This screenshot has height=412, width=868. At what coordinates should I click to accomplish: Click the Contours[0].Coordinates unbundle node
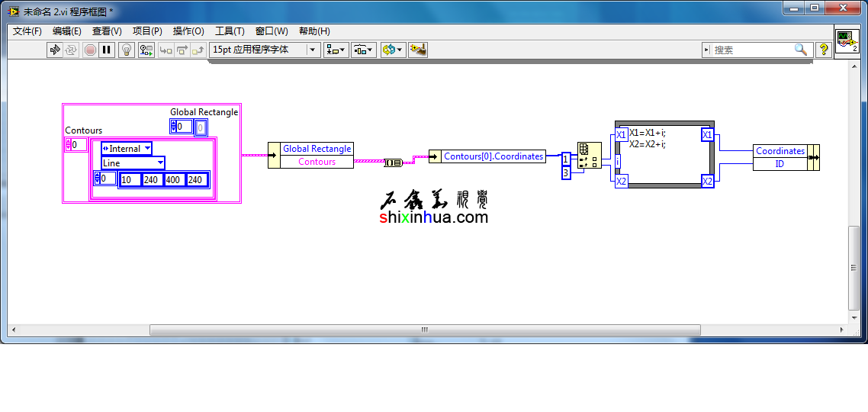(x=493, y=156)
